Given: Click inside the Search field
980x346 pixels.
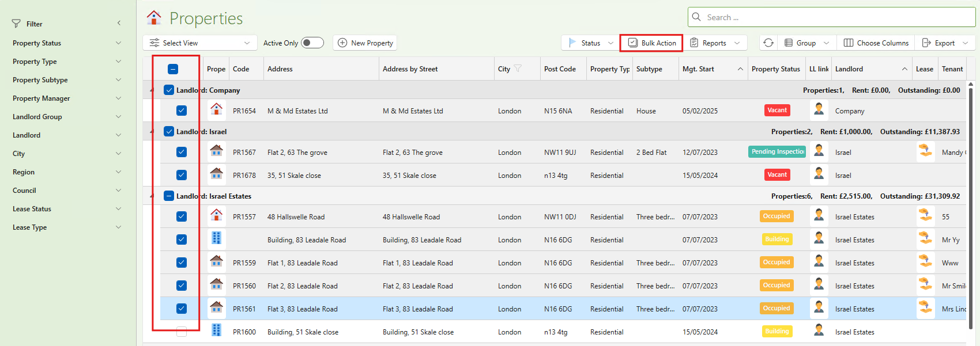Looking at the screenshot, I should tap(831, 17).
